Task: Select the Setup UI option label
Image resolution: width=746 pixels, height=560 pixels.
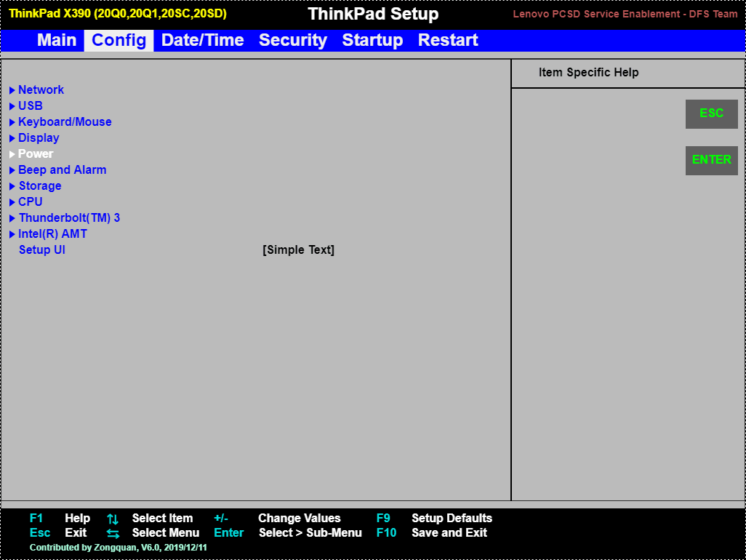Action: (x=42, y=249)
